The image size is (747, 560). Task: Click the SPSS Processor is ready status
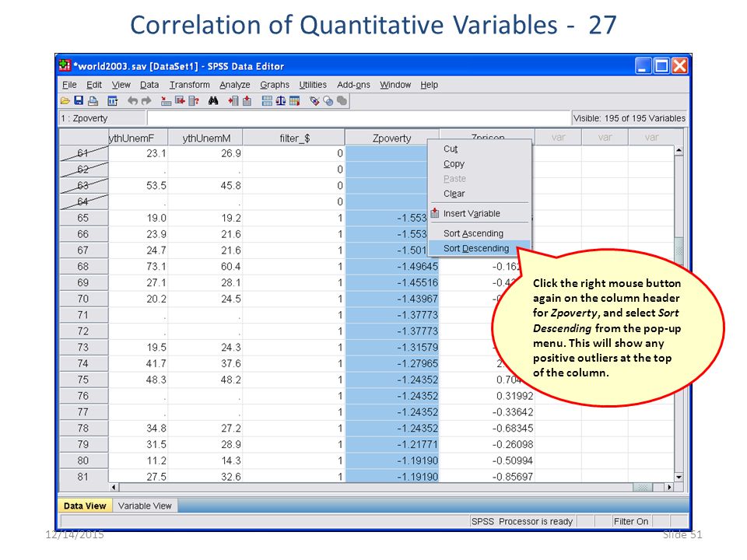522,521
